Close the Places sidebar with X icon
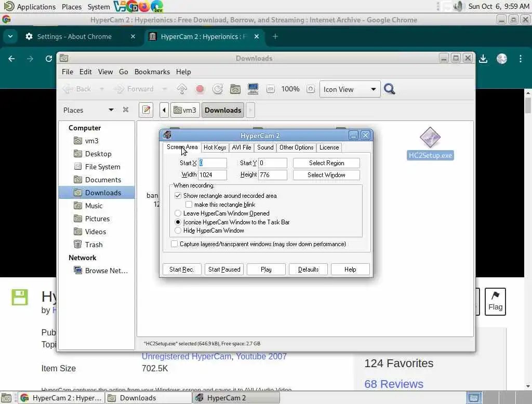 pyautogui.click(x=126, y=110)
